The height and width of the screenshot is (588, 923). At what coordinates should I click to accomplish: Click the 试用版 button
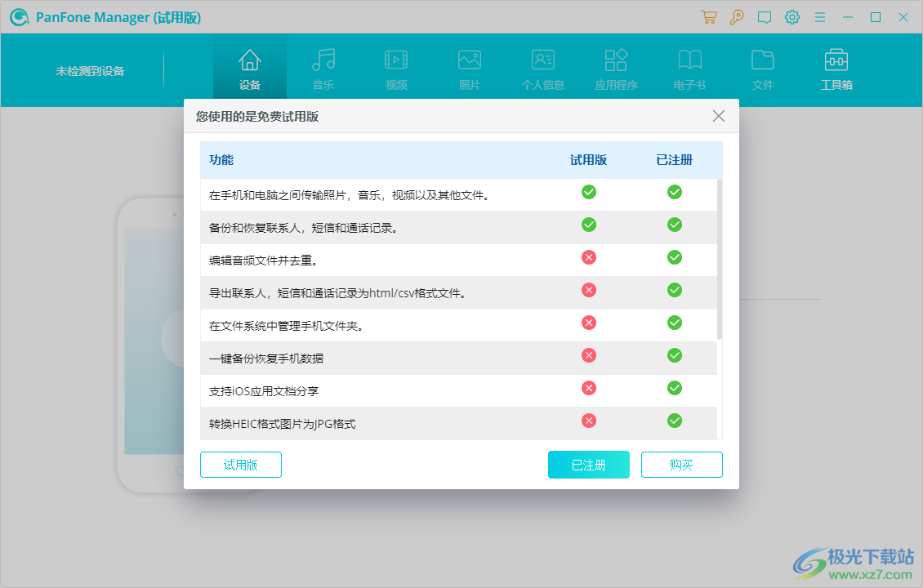pyautogui.click(x=241, y=465)
